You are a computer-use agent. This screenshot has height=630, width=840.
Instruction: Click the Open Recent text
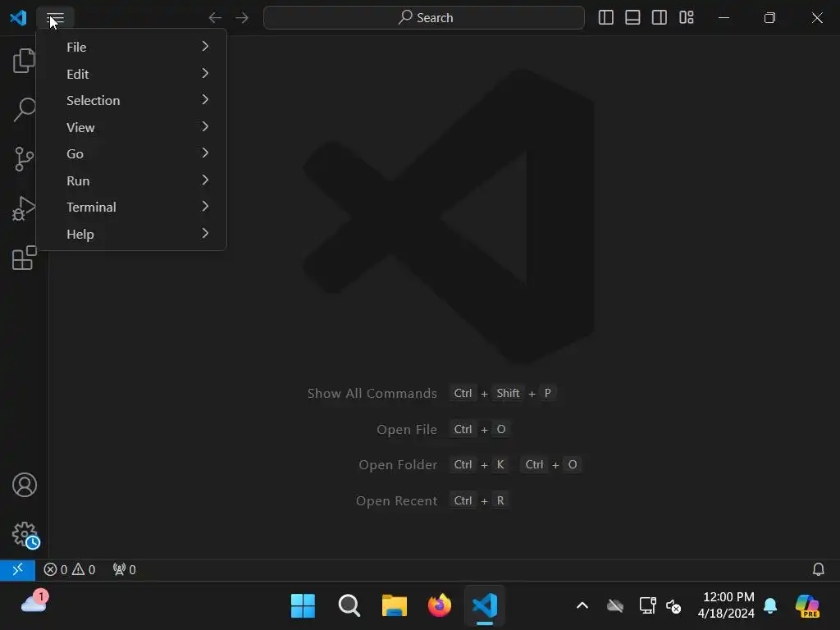[396, 501]
